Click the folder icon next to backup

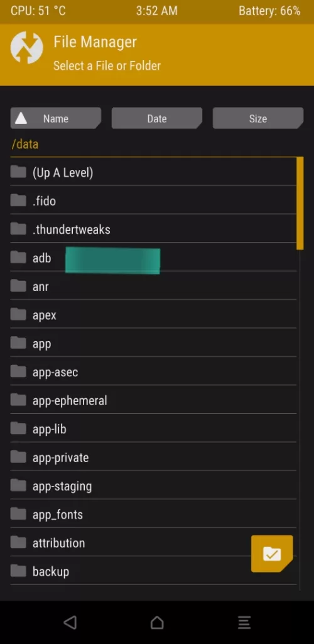[18, 571]
